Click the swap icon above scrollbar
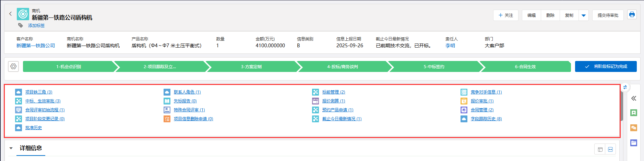 (x=625, y=87)
